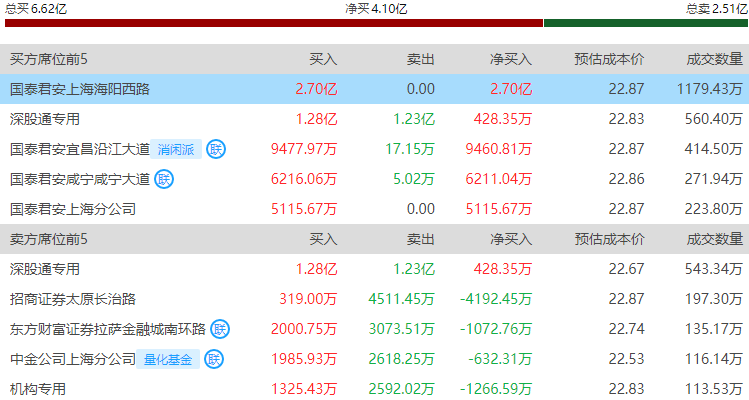Open the 中金公司上海分公司 seat name
The width and height of the screenshot is (749, 400).
73,359
